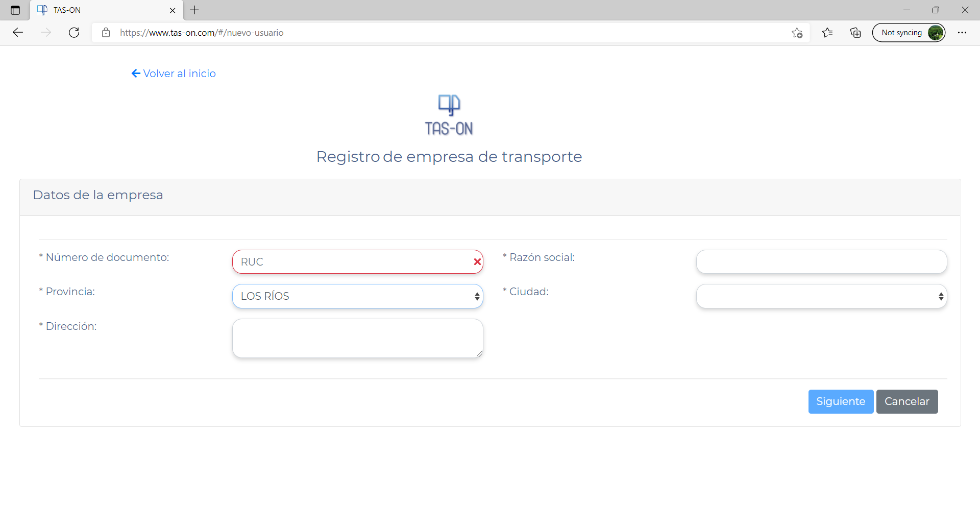Focus the RUC document number field

(x=352, y=262)
